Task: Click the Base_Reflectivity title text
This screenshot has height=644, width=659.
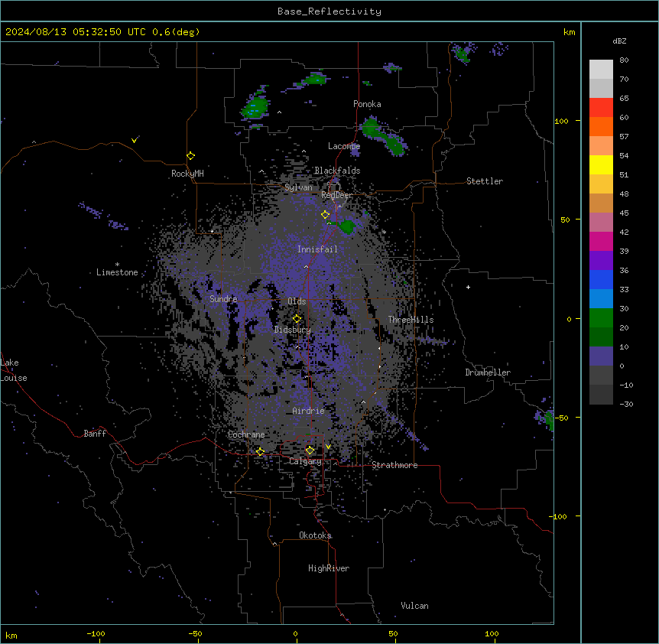Action: point(329,11)
